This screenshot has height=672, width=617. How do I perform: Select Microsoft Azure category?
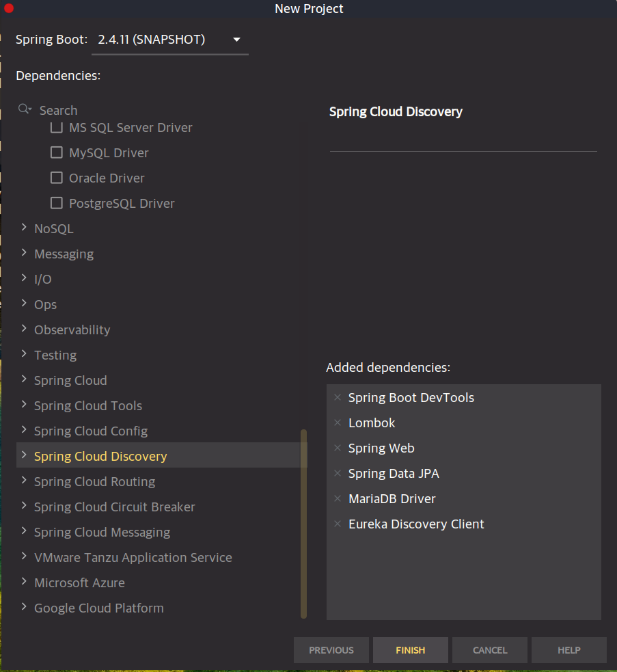(x=79, y=582)
